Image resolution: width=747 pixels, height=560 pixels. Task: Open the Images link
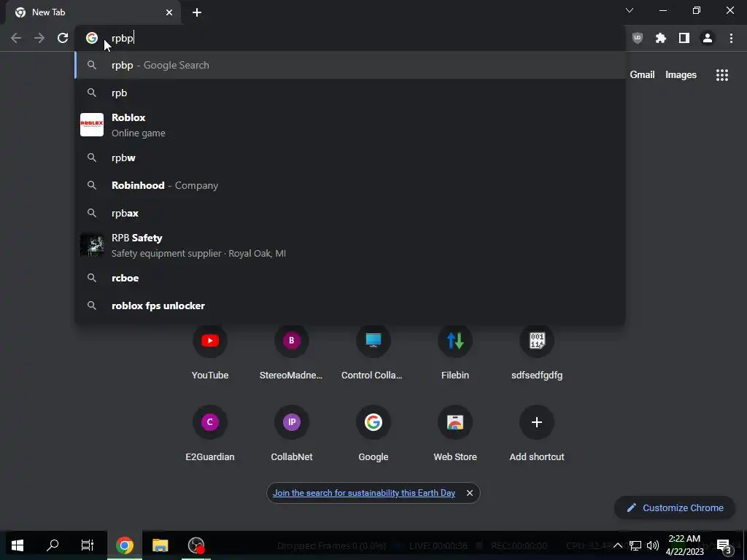[681, 75]
